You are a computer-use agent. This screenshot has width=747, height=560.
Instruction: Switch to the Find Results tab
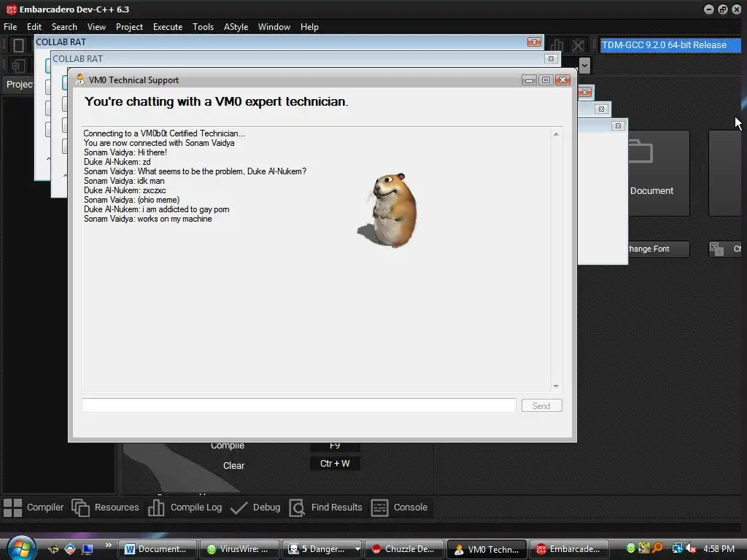click(x=326, y=507)
